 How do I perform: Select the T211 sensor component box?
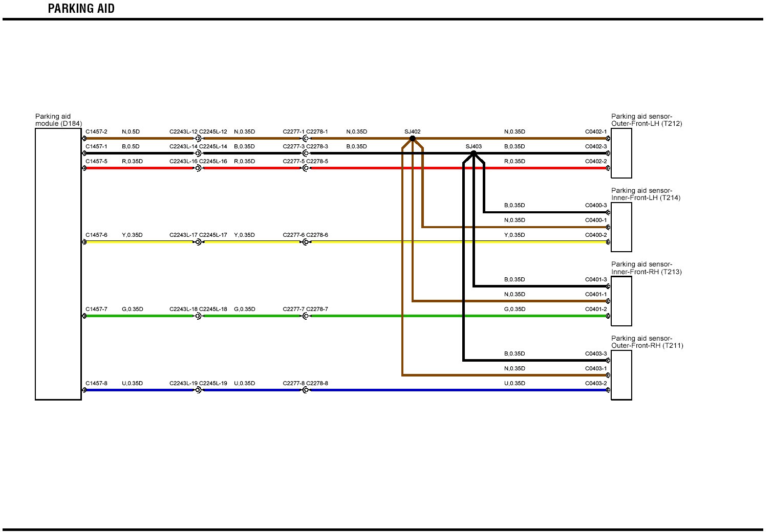[x=621, y=375]
